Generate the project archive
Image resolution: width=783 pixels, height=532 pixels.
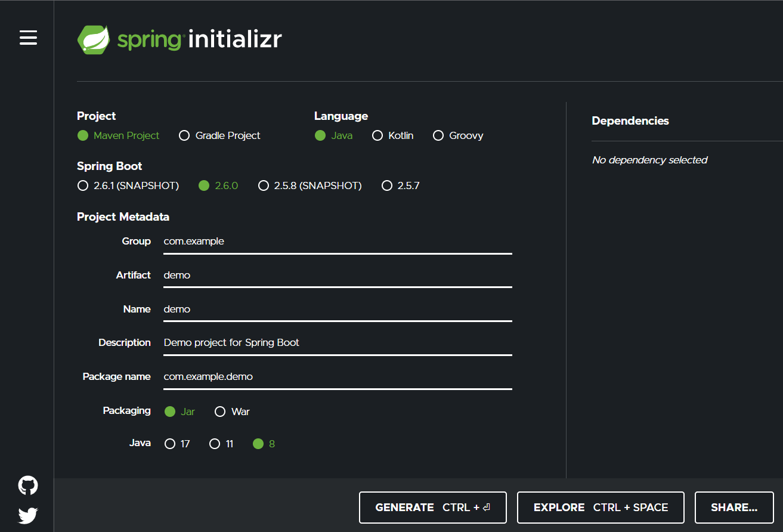click(x=432, y=507)
